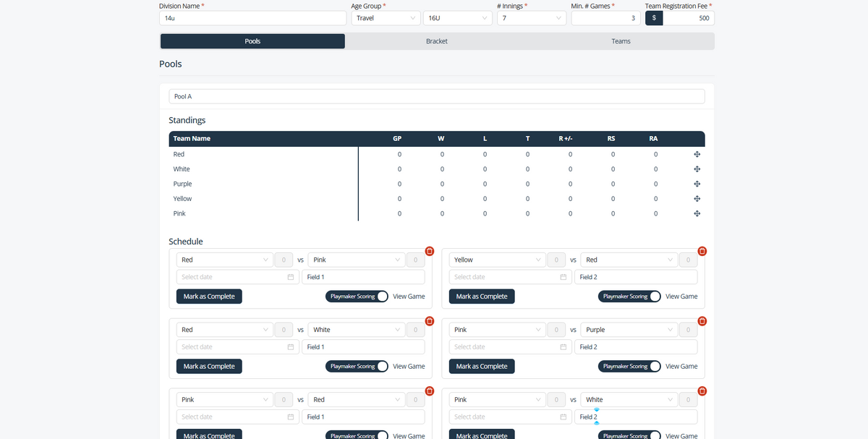
Task: Open the # Innings dropdown
Action: tap(531, 18)
